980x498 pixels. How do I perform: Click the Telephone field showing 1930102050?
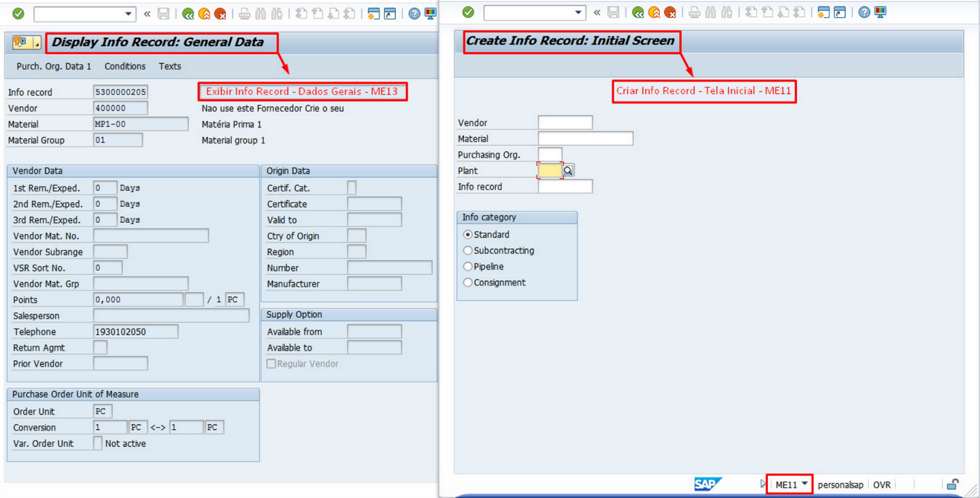[136, 332]
